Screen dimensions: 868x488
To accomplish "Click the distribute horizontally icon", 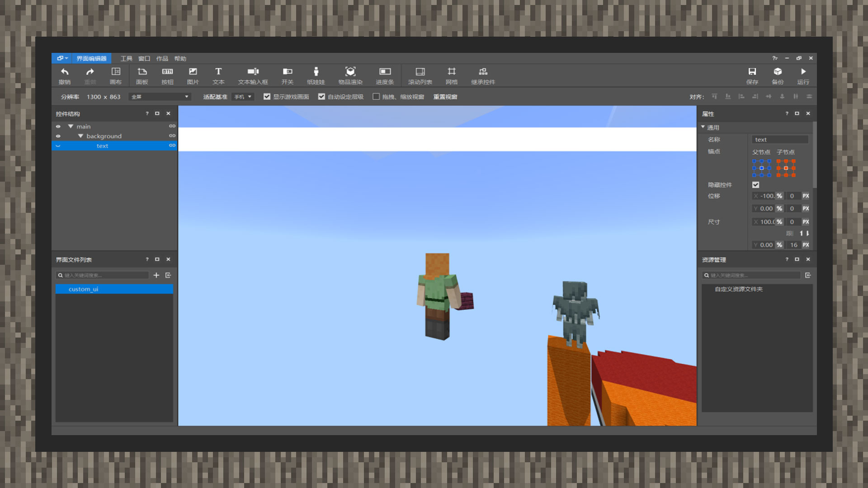I will tap(796, 96).
